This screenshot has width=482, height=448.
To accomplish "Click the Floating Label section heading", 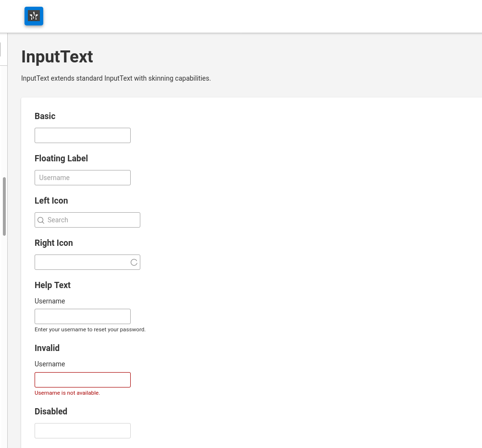I will tap(61, 158).
